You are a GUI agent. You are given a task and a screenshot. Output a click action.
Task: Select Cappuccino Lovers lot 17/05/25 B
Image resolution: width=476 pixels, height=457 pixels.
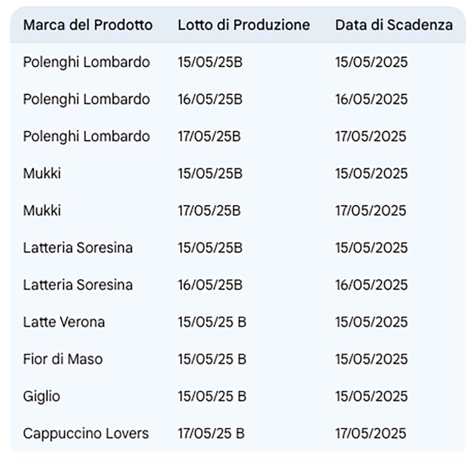(211, 434)
